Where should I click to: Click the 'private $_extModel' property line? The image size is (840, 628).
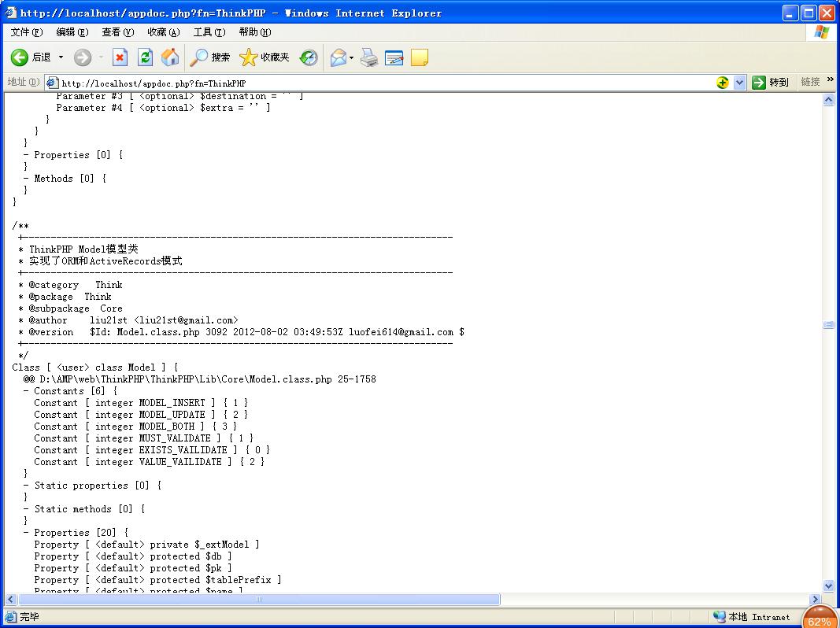click(x=146, y=545)
